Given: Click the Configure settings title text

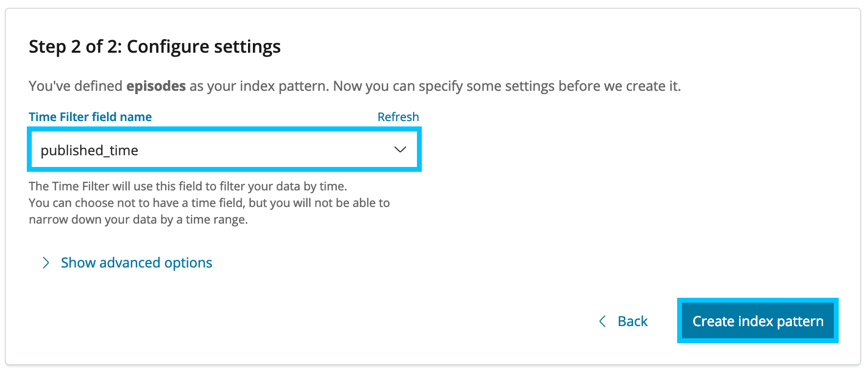Looking at the screenshot, I should 204,47.
